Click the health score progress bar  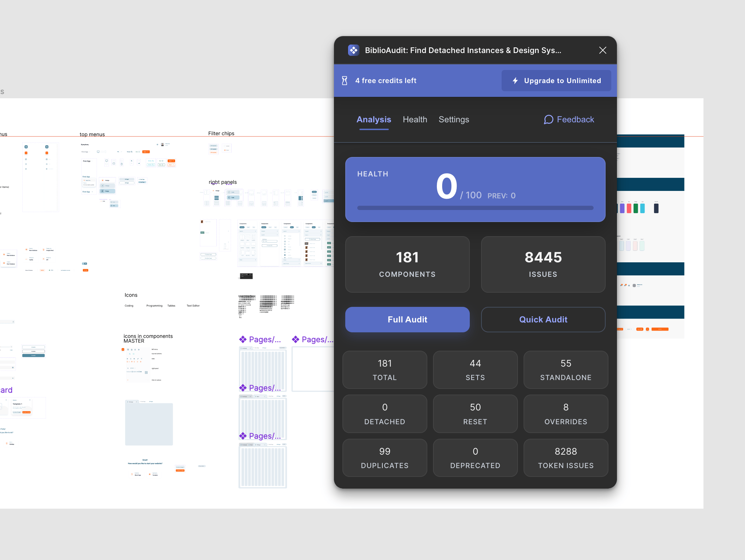point(475,208)
